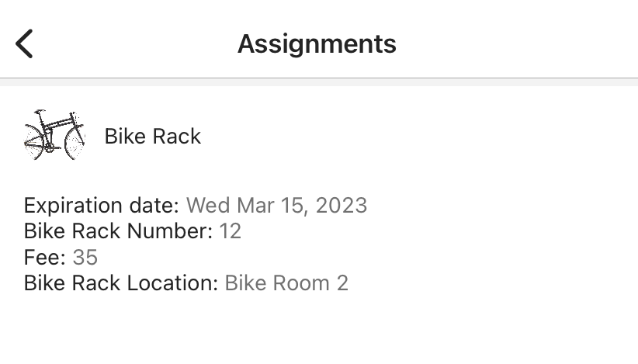Select the Bike Room 2 location value
This screenshot has height=364, width=638.
click(x=286, y=283)
